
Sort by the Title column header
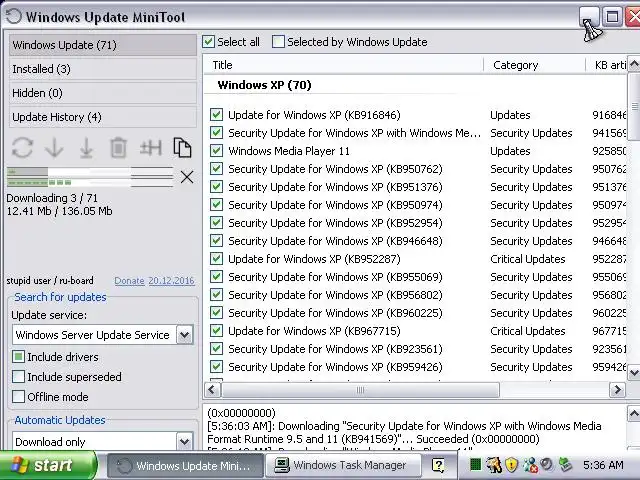tap(344, 65)
